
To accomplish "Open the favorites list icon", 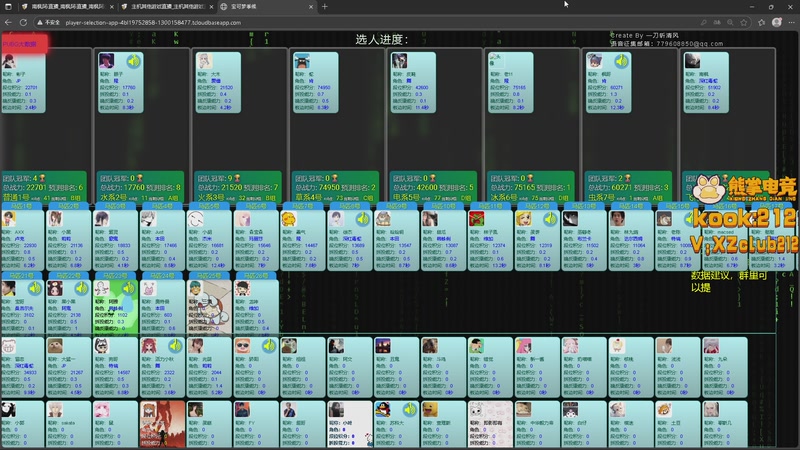I will [762, 22].
